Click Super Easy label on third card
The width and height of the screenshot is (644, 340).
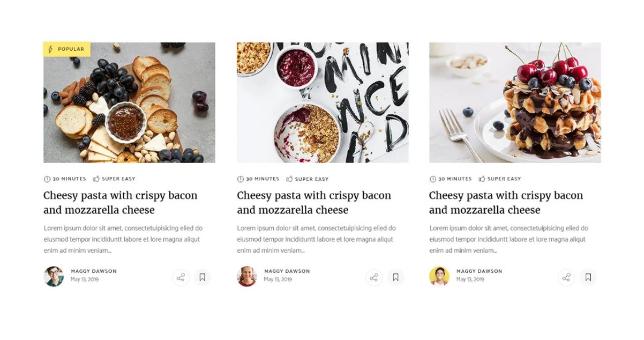pyautogui.click(x=504, y=179)
